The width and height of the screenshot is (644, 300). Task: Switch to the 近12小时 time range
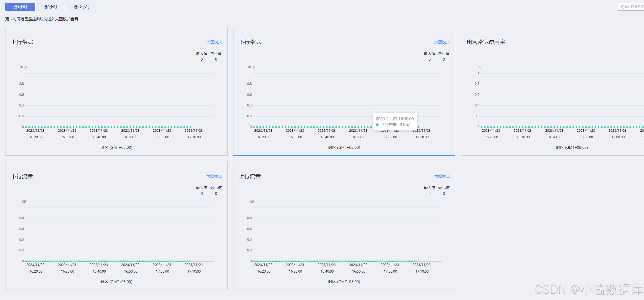pyautogui.click(x=81, y=7)
